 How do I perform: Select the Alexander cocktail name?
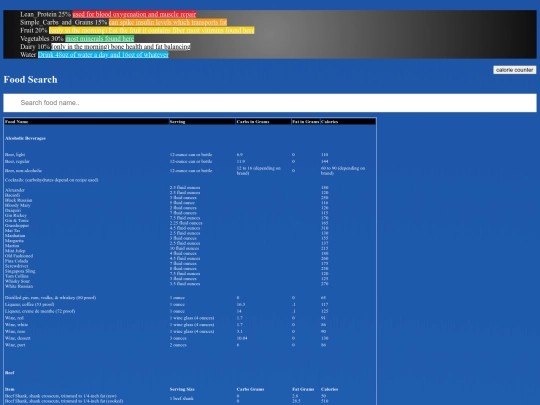coord(15,190)
